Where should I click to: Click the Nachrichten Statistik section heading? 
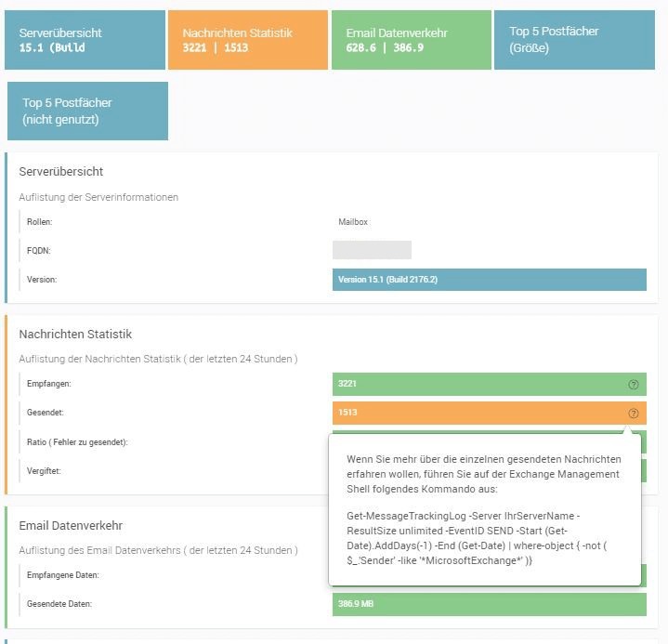pos(76,334)
